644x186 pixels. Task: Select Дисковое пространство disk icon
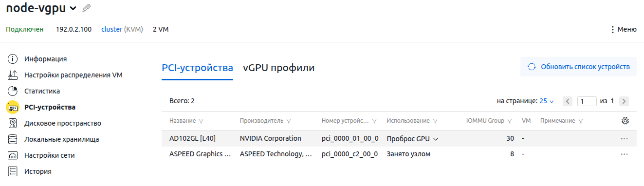click(13, 123)
